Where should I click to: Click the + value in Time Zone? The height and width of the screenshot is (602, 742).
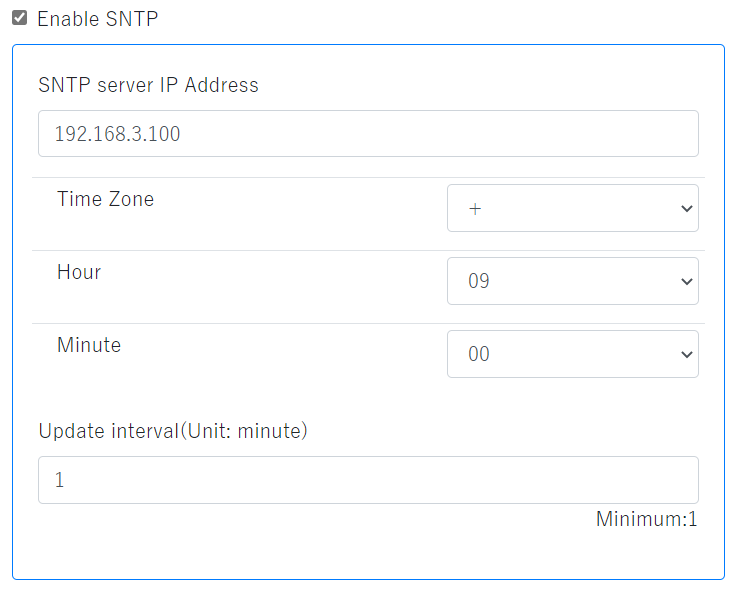point(474,208)
